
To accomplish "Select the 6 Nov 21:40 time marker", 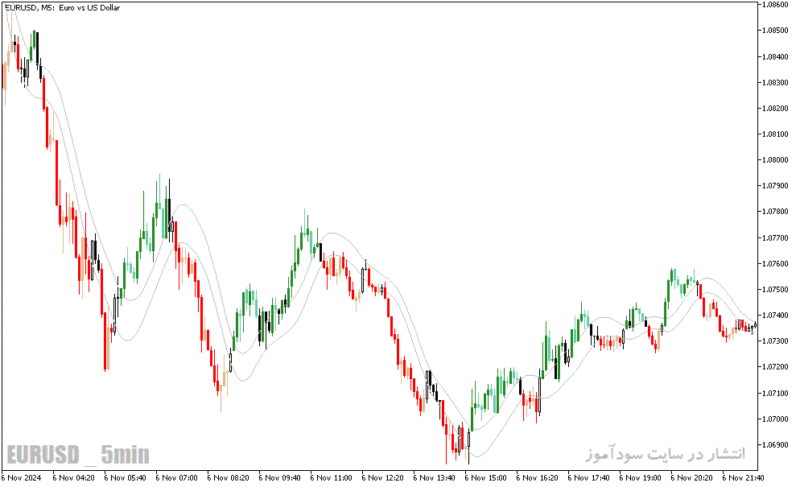I will 743,478.
